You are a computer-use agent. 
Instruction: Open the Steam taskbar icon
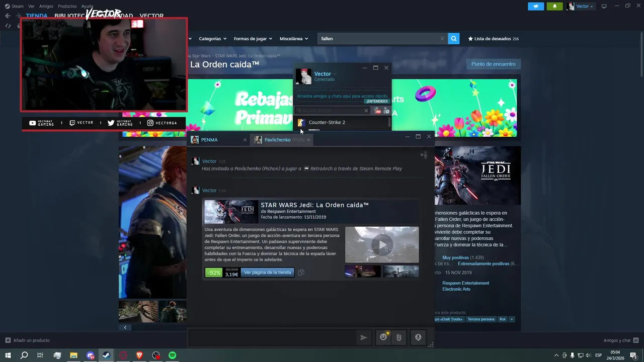coord(107,355)
